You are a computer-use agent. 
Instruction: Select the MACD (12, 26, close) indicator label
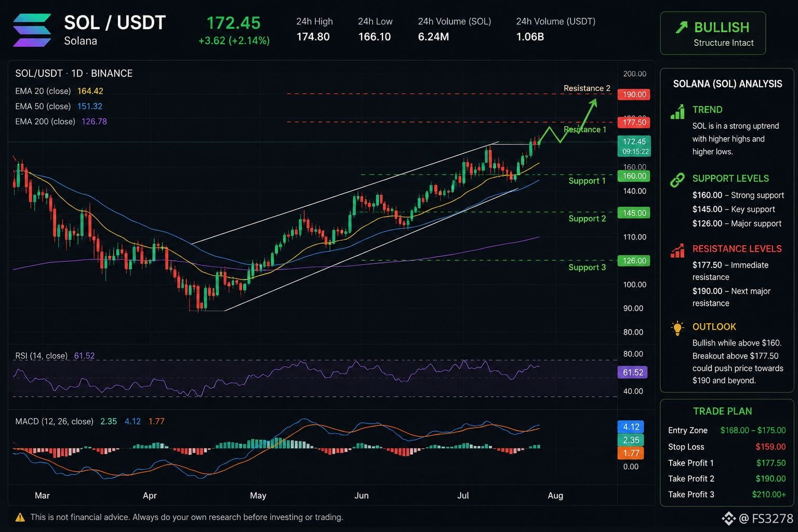(90, 421)
